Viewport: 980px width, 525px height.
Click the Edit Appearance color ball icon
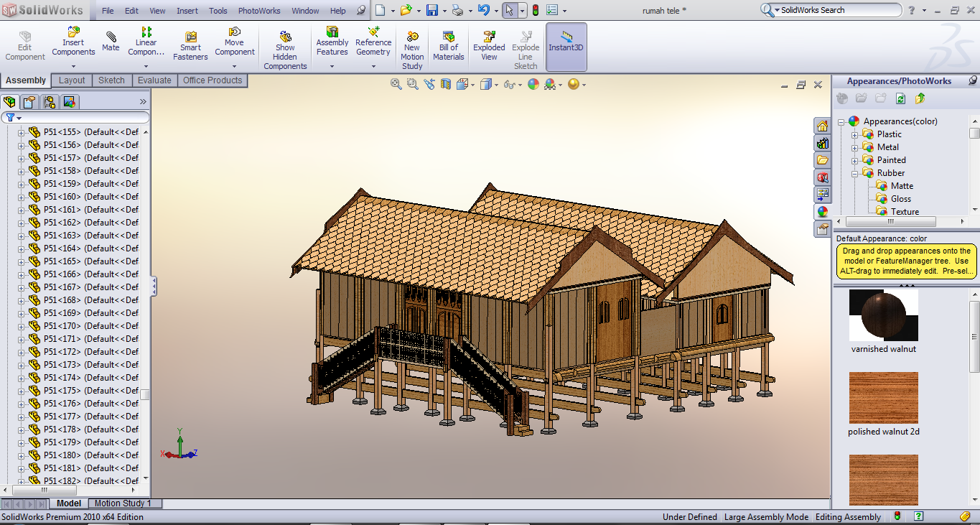pos(533,84)
